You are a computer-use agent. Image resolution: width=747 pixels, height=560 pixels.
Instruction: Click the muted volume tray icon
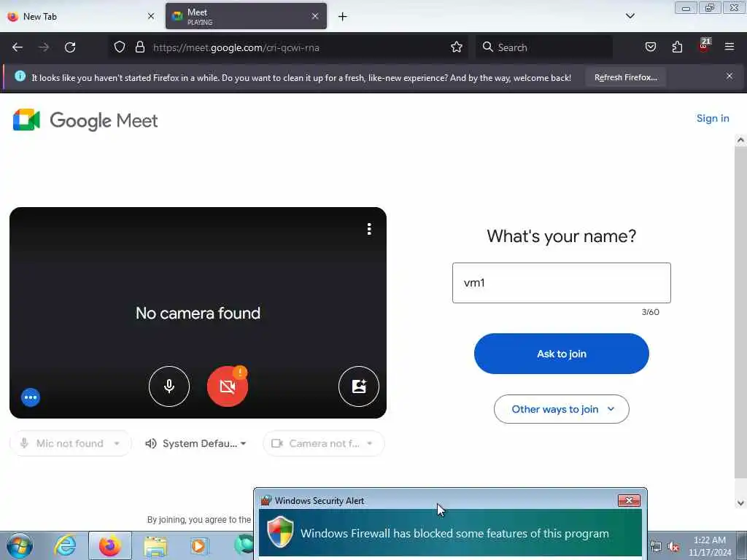click(673, 547)
